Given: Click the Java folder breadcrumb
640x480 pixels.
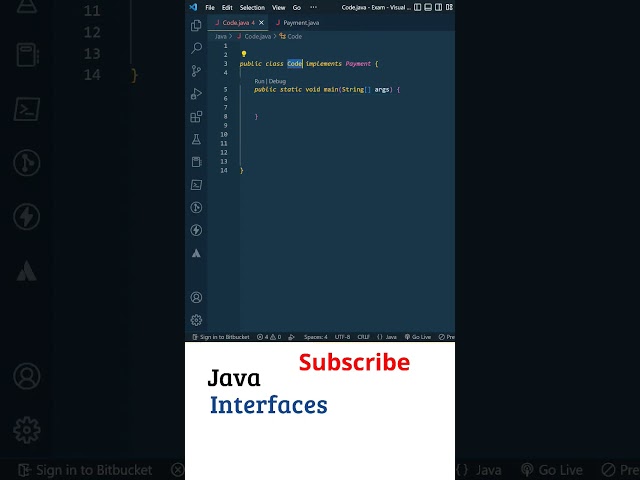Looking at the screenshot, I should pos(220,36).
